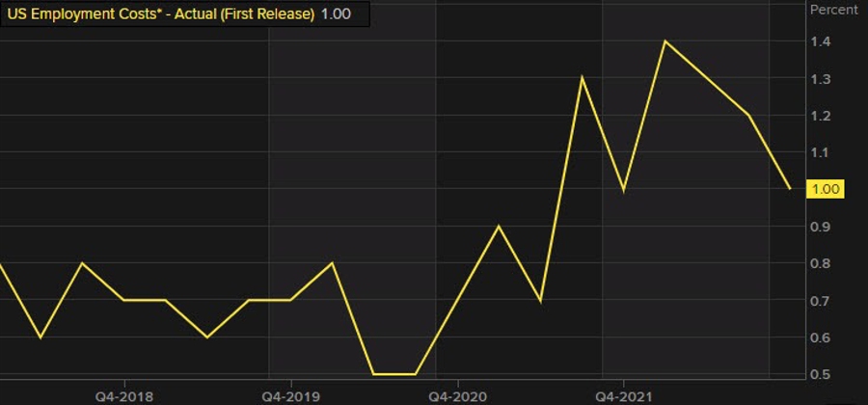Click the line's peak at 0.9 after Q4-2020
The image size is (868, 405).
pos(499,226)
